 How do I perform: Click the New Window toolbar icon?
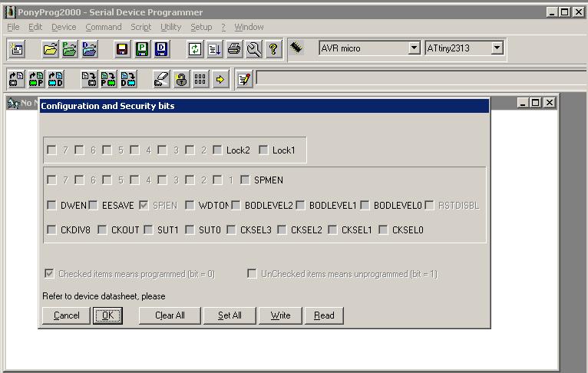[x=16, y=49]
